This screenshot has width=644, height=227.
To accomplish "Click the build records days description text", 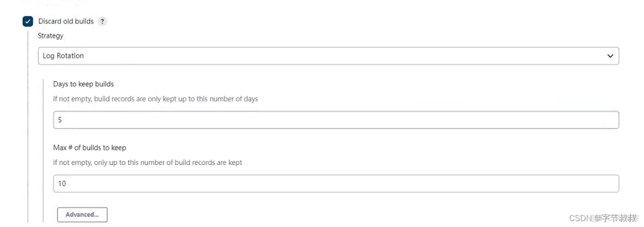I will (156, 99).
